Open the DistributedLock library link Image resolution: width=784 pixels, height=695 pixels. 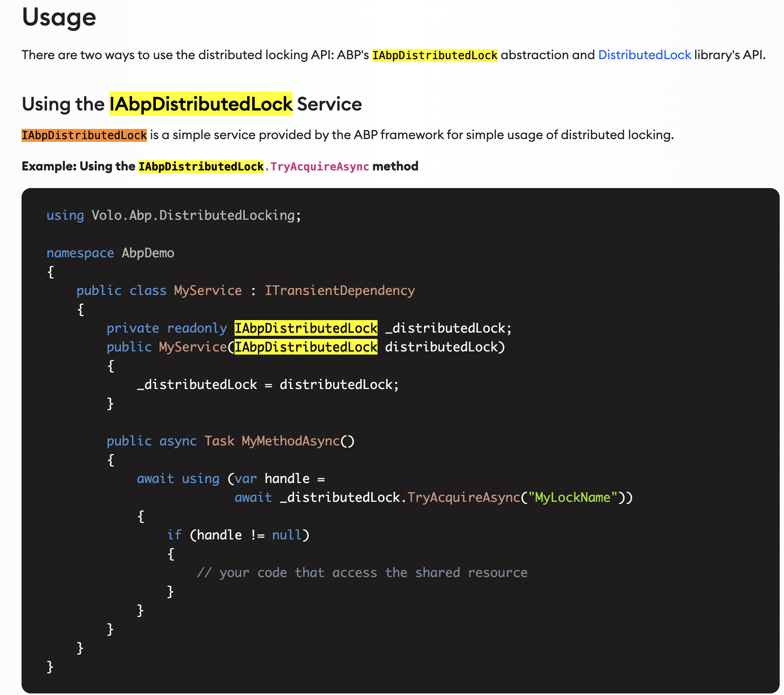(x=644, y=55)
